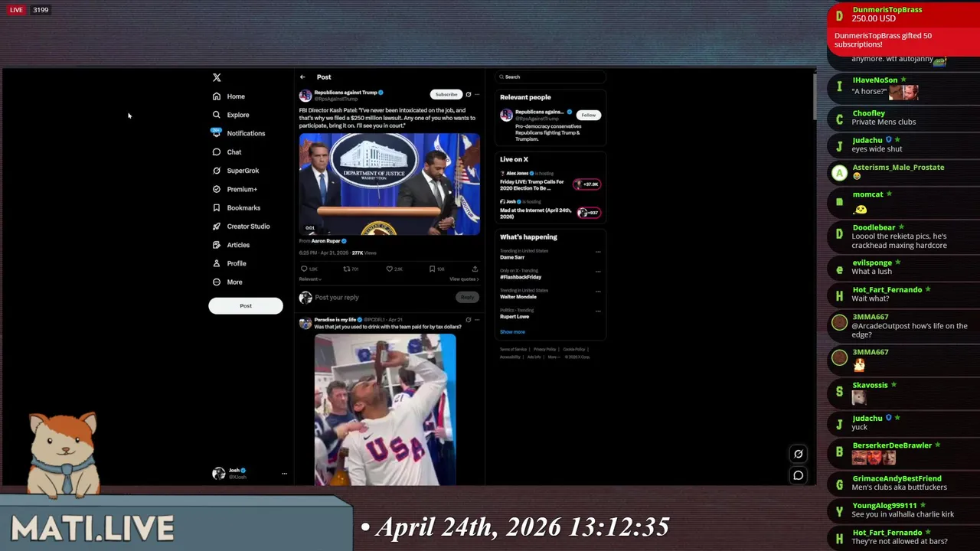Open Chat in the X sidebar
980x551 pixels.
pos(227,152)
